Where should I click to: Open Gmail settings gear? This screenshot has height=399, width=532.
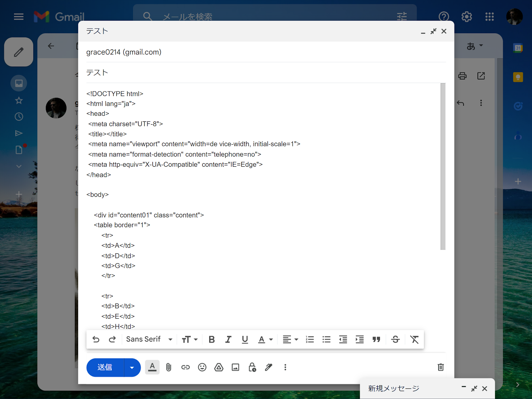click(x=467, y=17)
